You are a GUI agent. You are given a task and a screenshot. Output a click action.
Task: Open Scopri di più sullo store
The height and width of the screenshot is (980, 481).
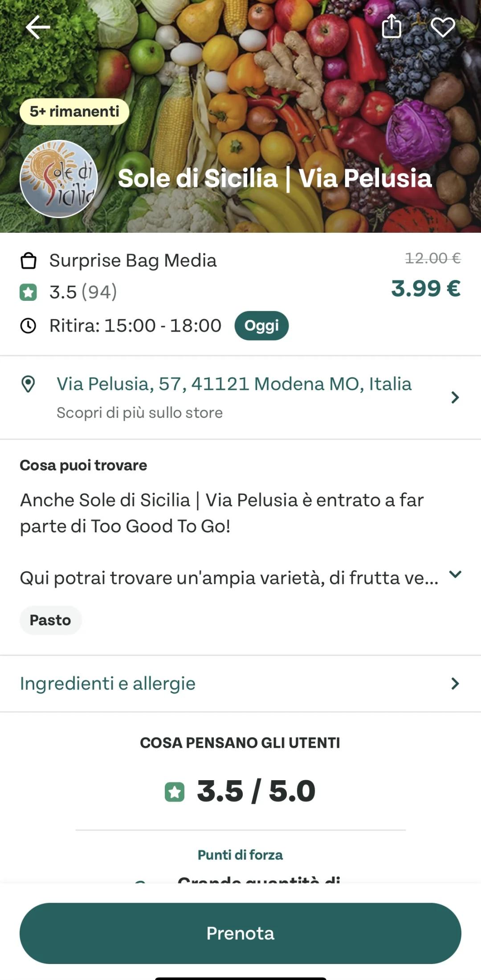point(139,413)
